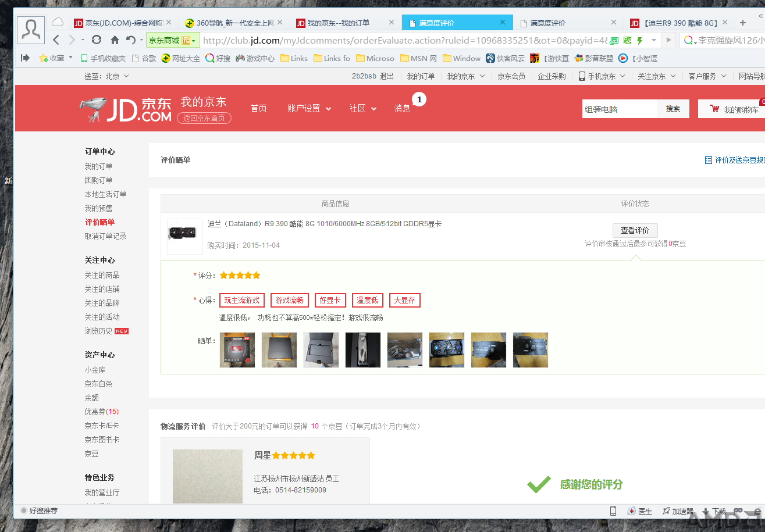765x532 pixels.
Task: Click the 大显存 review tag
Action: (x=404, y=301)
